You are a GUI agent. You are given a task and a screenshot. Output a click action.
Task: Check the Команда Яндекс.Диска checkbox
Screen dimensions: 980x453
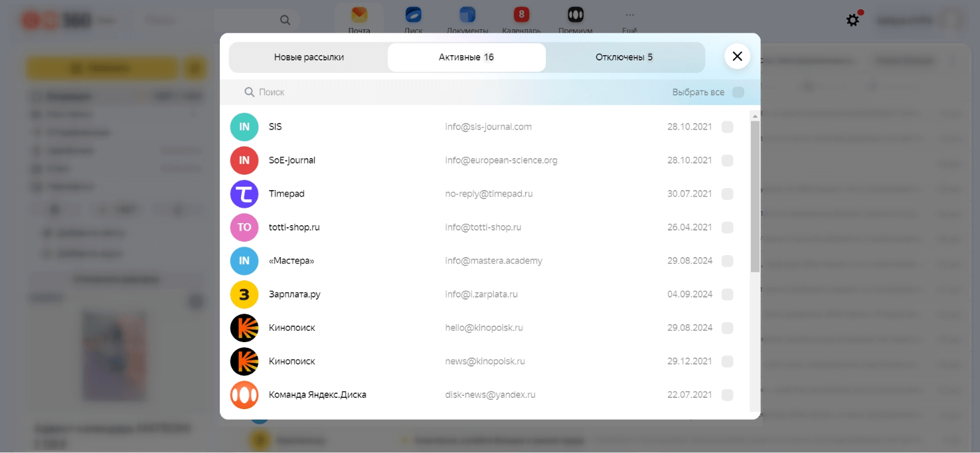tap(727, 395)
